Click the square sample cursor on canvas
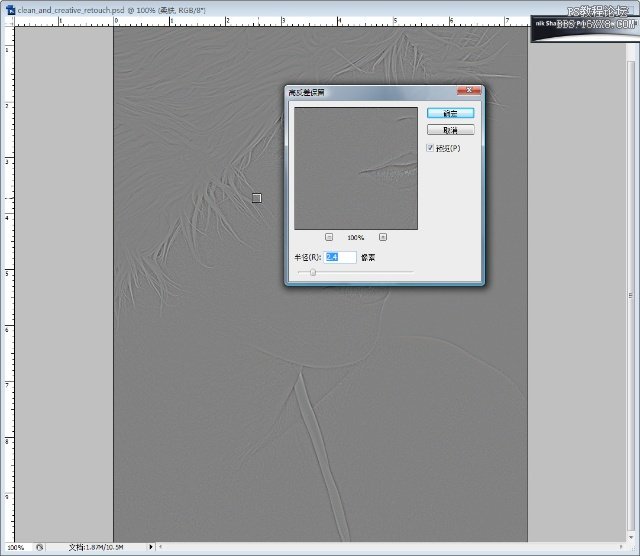This screenshot has width=640, height=556. tap(256, 198)
